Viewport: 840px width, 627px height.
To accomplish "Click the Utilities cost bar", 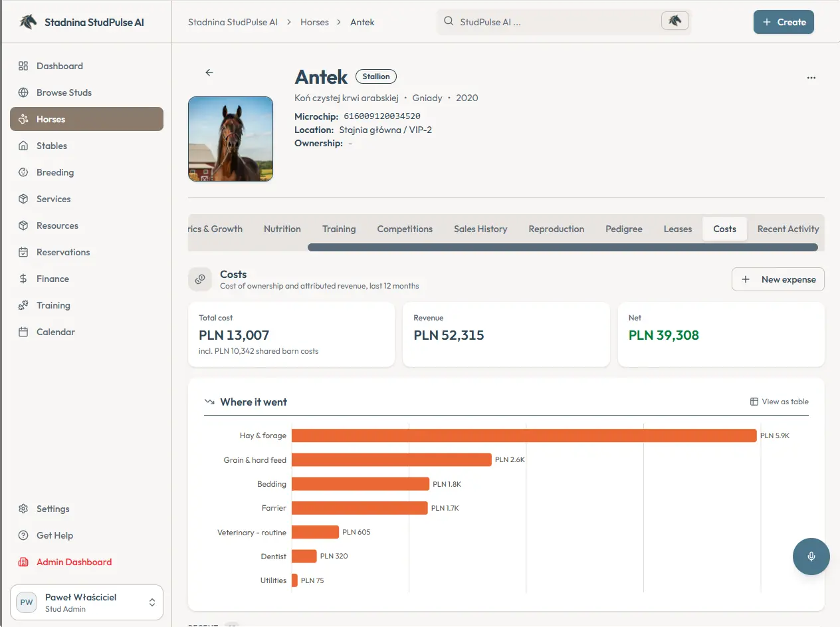I will pos(294,580).
